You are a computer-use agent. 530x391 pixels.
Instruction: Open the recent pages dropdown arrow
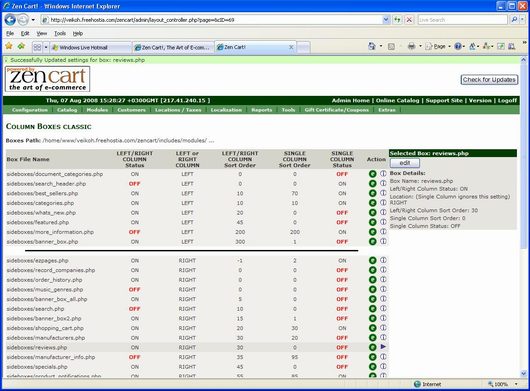click(x=33, y=20)
